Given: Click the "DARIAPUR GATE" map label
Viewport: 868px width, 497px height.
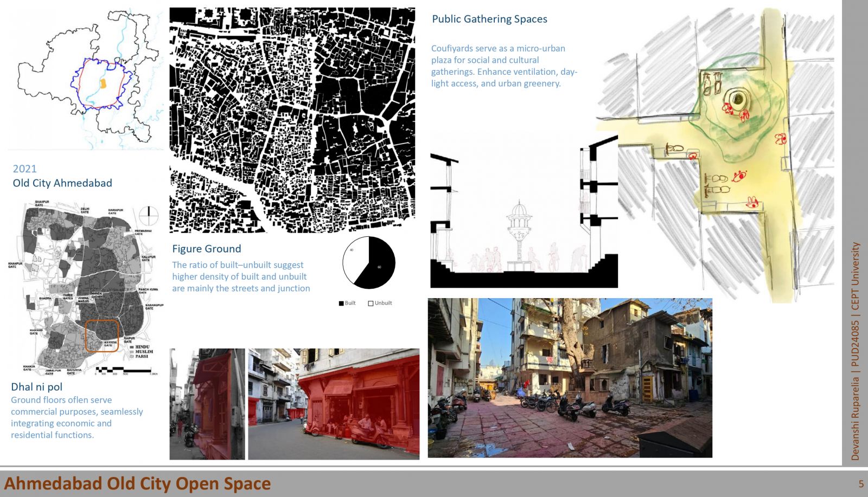Looking at the screenshot, I should [116, 212].
